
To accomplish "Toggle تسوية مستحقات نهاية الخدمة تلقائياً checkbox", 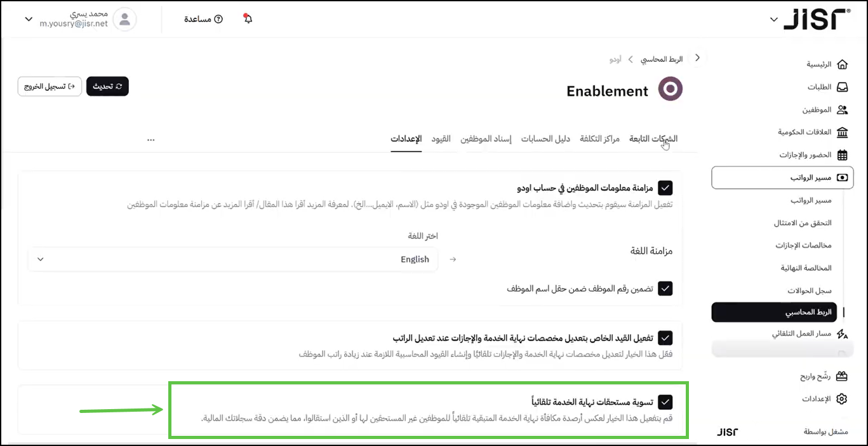I will (665, 402).
